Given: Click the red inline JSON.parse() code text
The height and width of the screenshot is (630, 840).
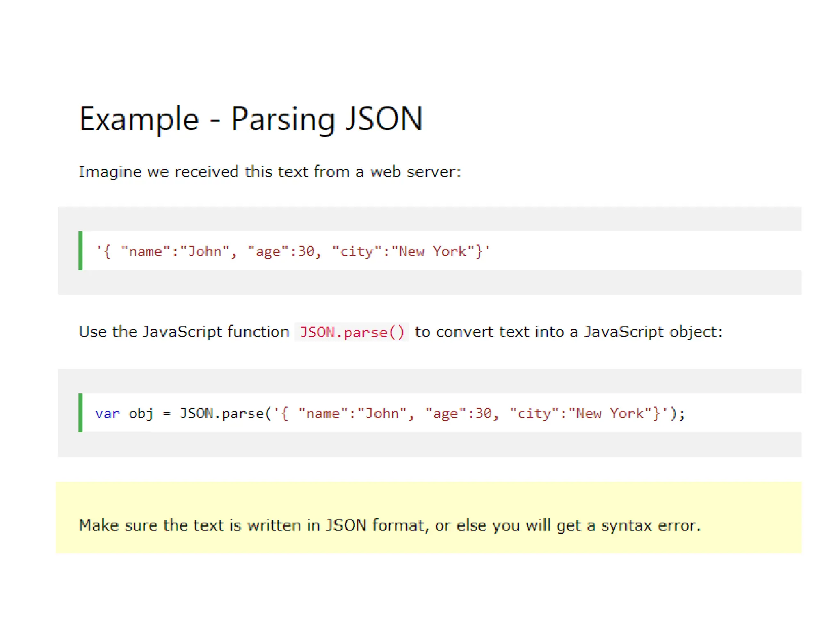Looking at the screenshot, I should click(x=352, y=332).
